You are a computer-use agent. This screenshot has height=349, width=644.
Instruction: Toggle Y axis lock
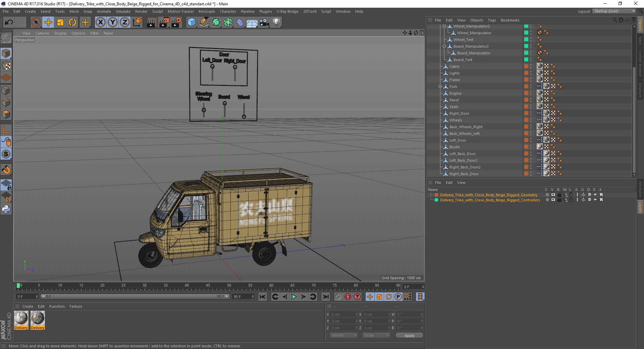(113, 22)
